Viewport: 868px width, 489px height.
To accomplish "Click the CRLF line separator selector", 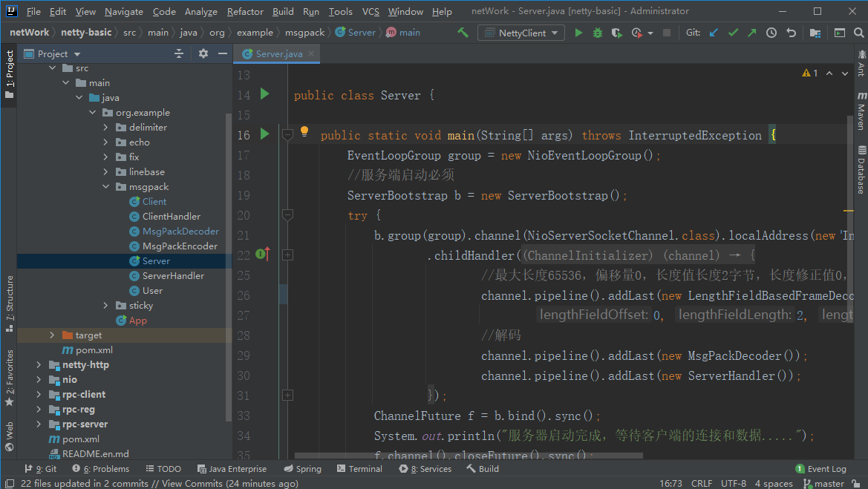I will click(702, 484).
